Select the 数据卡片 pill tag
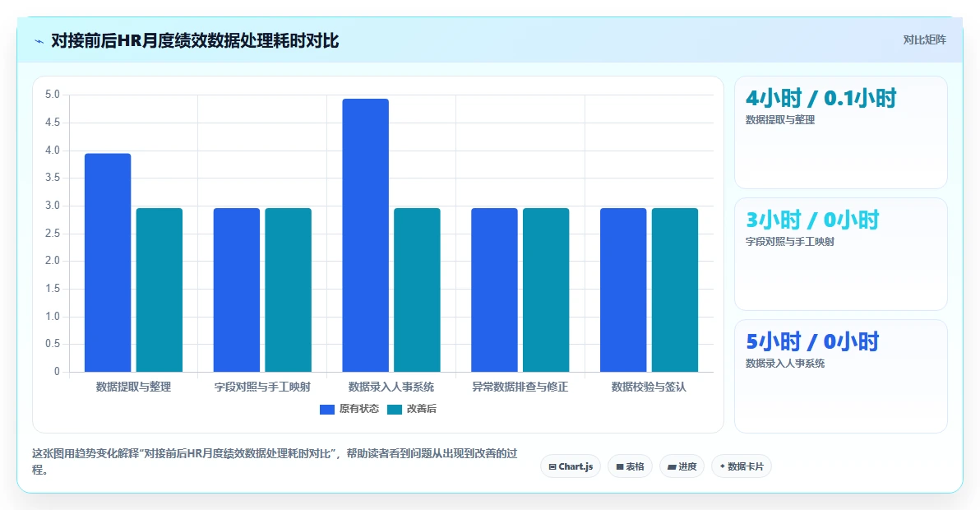 point(742,466)
